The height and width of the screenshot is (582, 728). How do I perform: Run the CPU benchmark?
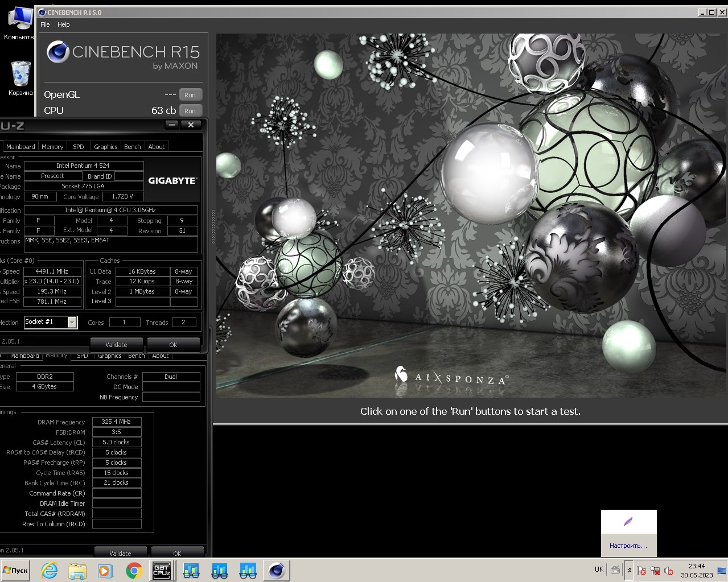pyautogui.click(x=190, y=111)
